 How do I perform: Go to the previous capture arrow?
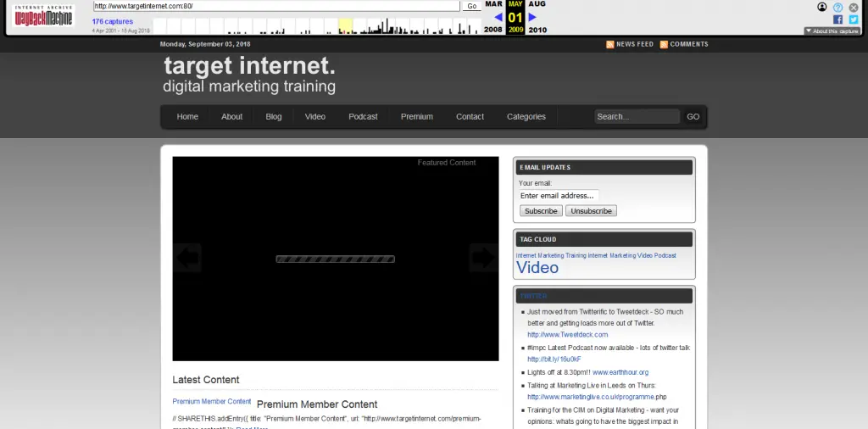(x=498, y=17)
